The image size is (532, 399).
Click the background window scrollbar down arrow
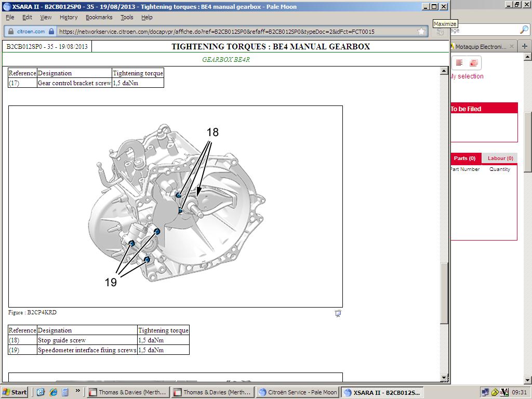pos(528,380)
